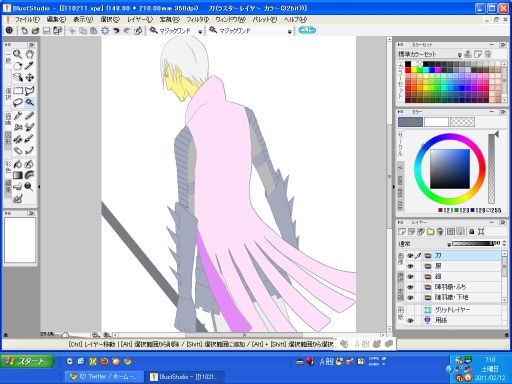Open the フィルタ menu
512x384 pixels.
197,20
